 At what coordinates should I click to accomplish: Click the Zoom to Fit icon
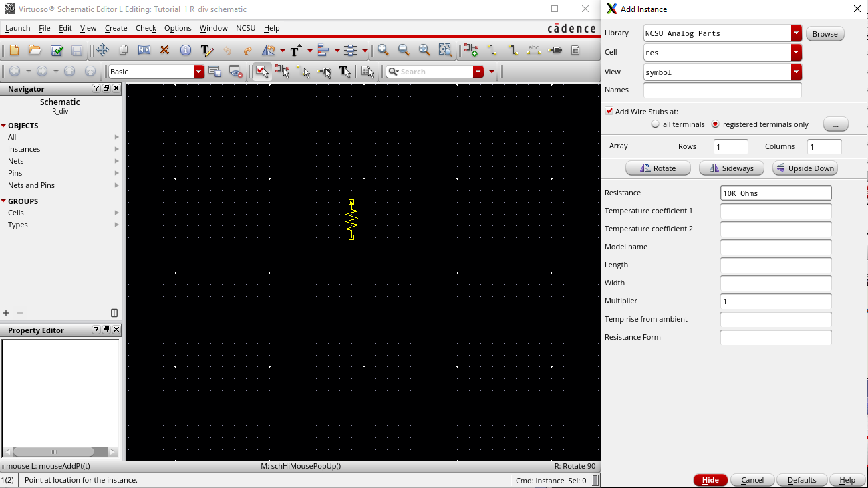(424, 50)
